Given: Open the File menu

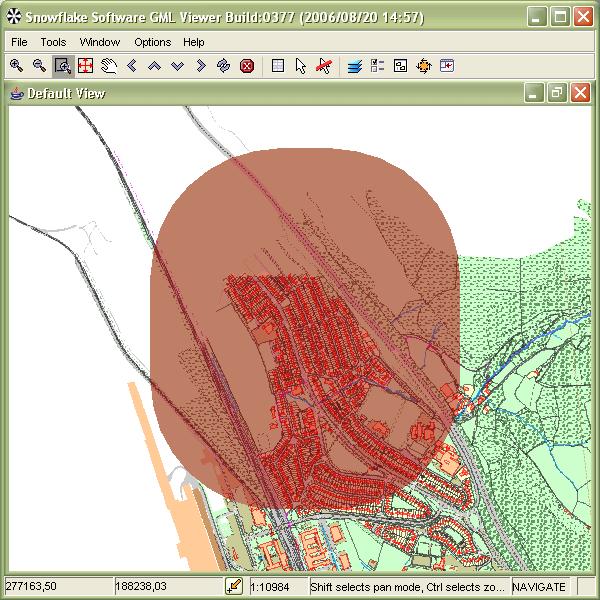Looking at the screenshot, I should [20, 42].
